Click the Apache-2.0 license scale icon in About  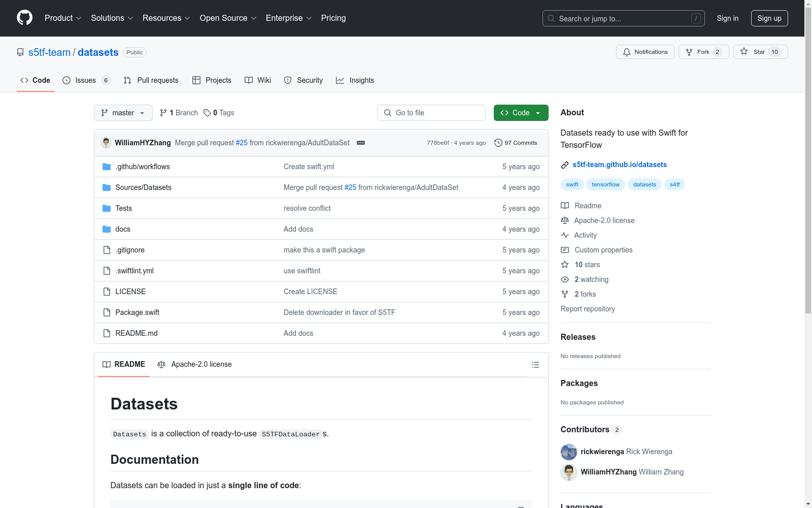pos(565,220)
